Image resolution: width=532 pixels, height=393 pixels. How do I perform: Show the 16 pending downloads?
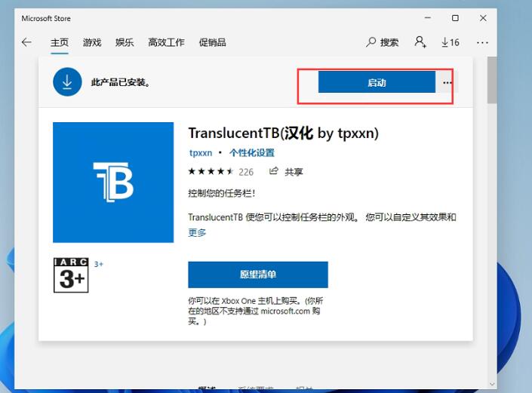(x=451, y=42)
